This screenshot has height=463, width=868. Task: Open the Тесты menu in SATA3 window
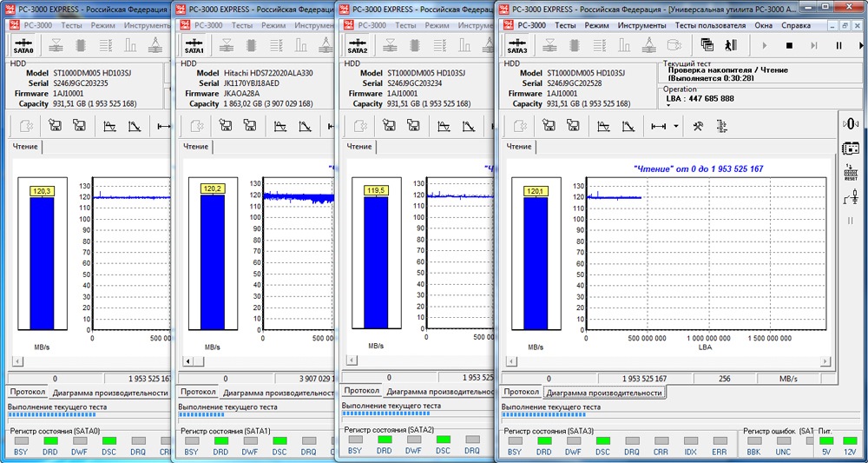tap(565, 25)
